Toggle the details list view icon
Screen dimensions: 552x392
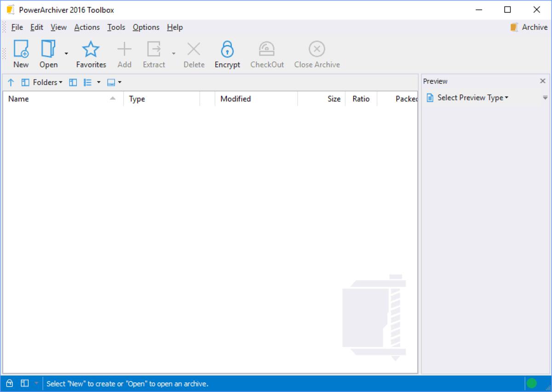[x=88, y=82]
